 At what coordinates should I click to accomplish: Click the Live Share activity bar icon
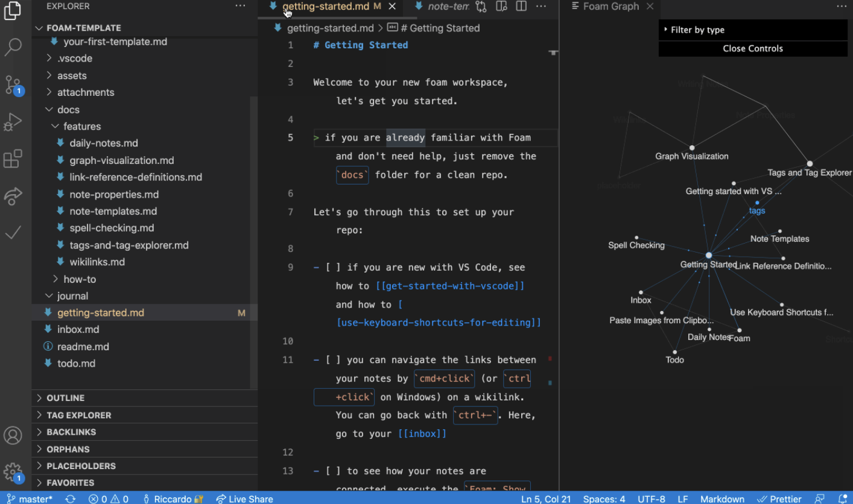pos(13,195)
